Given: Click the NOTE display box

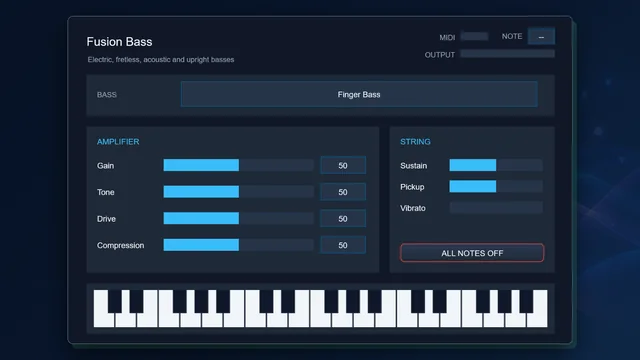Looking at the screenshot, I should pyautogui.click(x=541, y=36).
